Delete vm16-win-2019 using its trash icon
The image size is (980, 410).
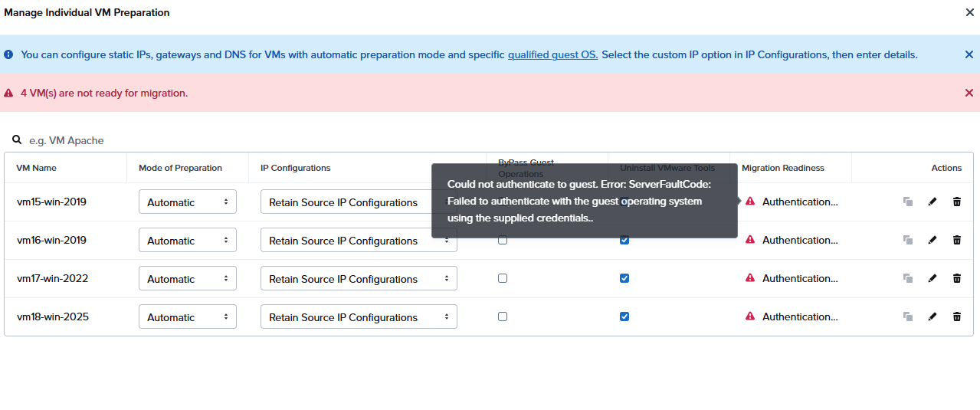[956, 240]
